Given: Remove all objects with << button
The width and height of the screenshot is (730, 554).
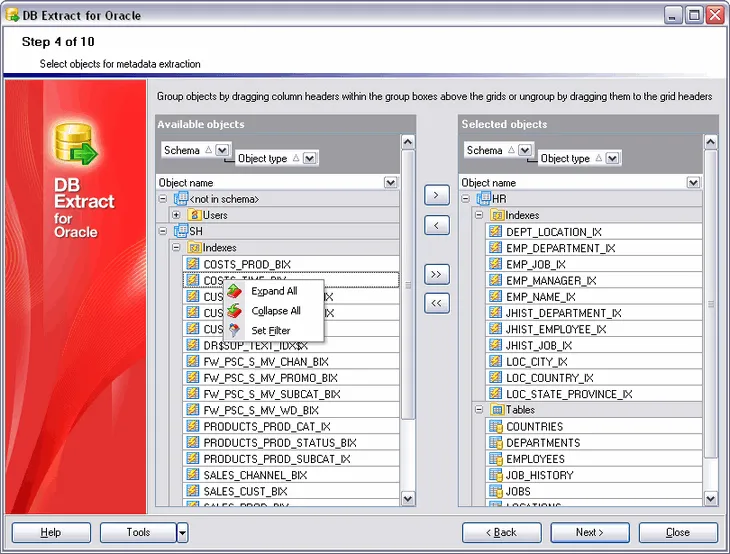Looking at the screenshot, I should tap(437, 304).
